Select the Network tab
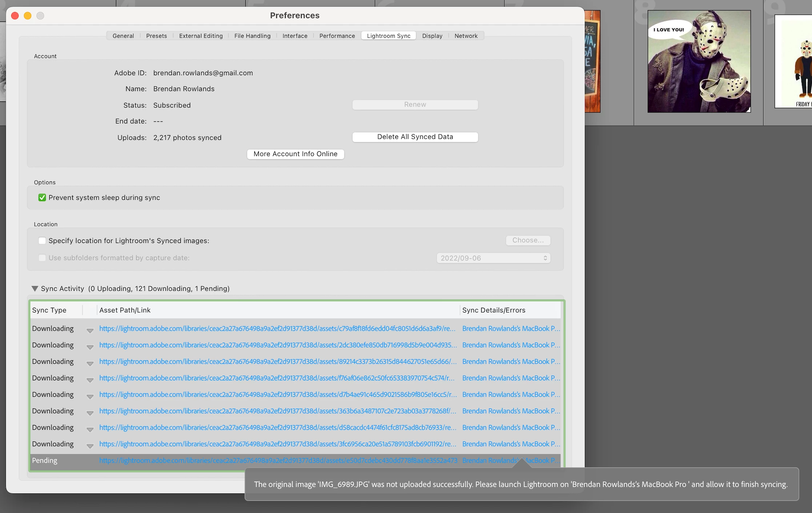Screen dimensions: 812x513 point(466,36)
